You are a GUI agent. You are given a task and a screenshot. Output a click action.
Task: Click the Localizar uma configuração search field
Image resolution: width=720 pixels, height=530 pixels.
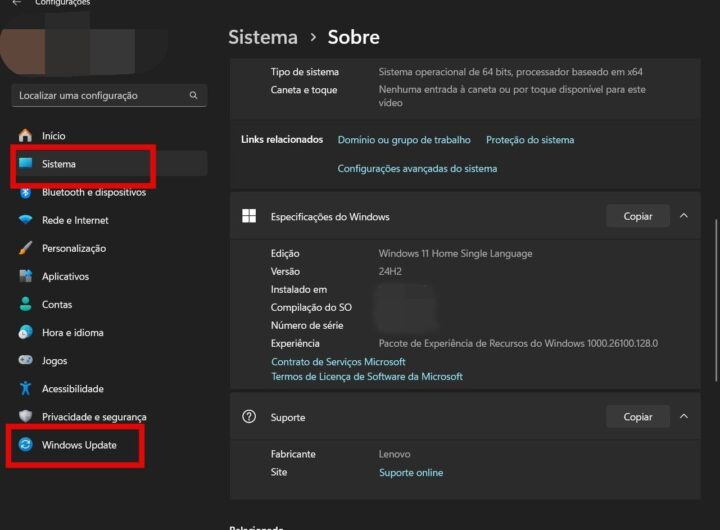pyautogui.click(x=98, y=96)
